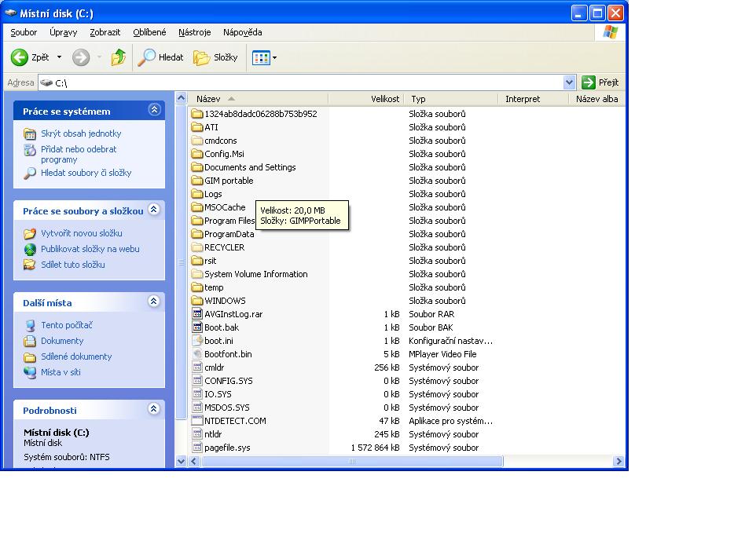
Task: Collapse the Další místa panel
Action: coord(154,302)
